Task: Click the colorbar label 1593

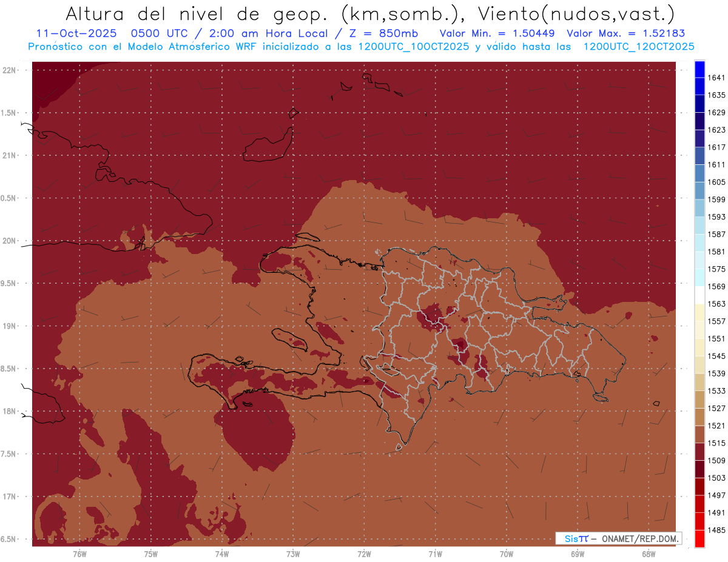Action: pyautogui.click(x=716, y=216)
